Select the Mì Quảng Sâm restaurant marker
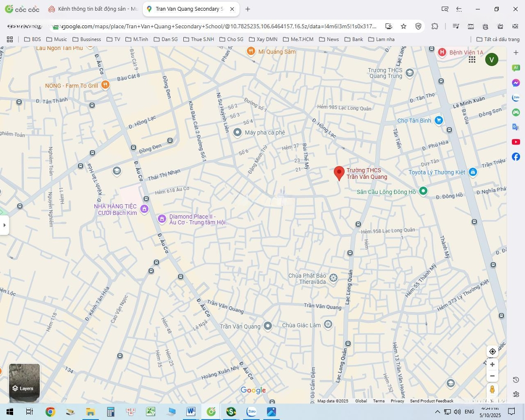Screen dimensions: 525x420 (x=251, y=51)
